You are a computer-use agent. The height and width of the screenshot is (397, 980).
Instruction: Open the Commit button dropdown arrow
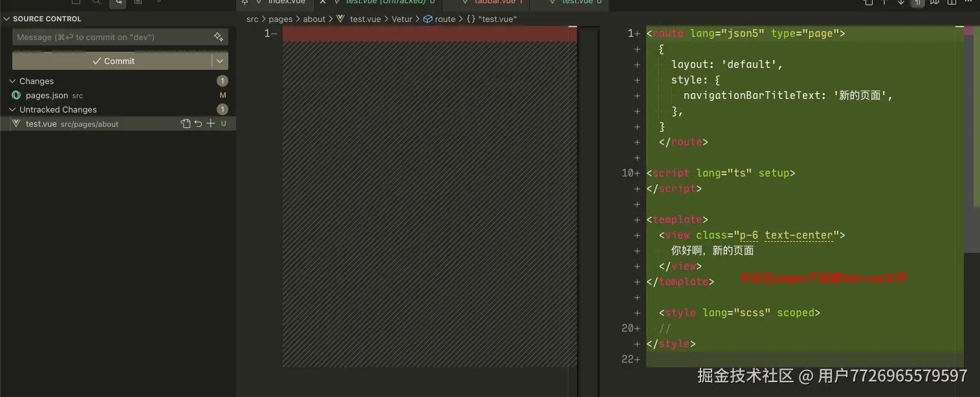coord(220,61)
